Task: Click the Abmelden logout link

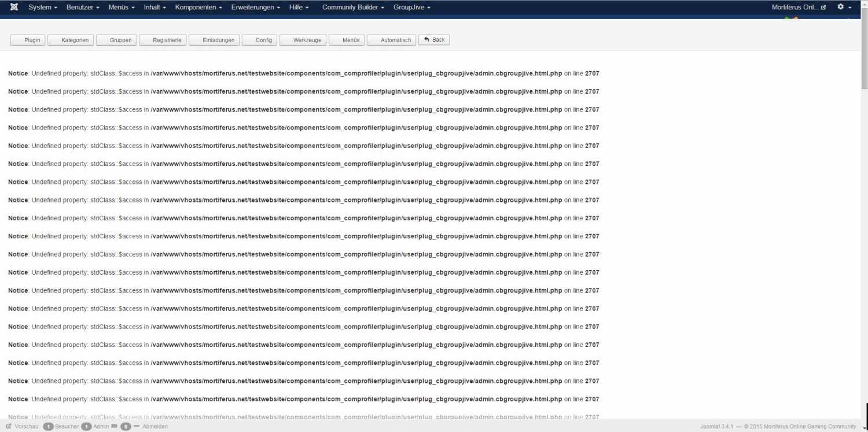Action: [x=155, y=427]
